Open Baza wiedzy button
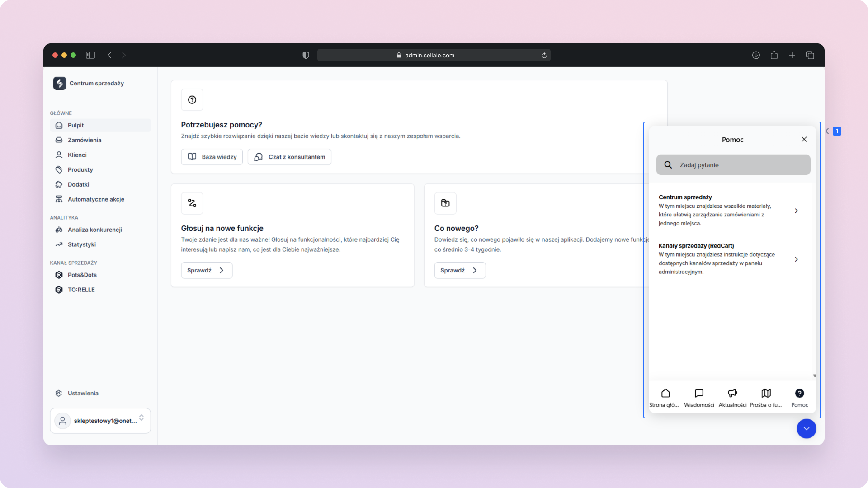 tap(212, 157)
